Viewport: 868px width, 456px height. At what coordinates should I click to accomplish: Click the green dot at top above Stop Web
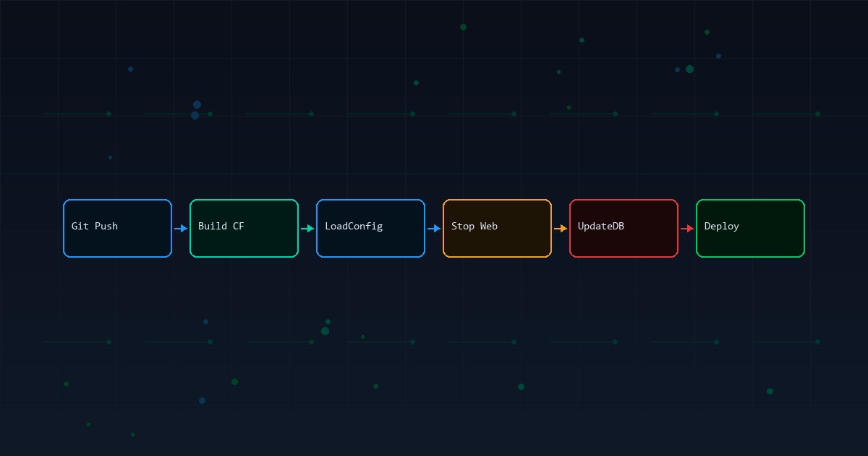point(463,28)
